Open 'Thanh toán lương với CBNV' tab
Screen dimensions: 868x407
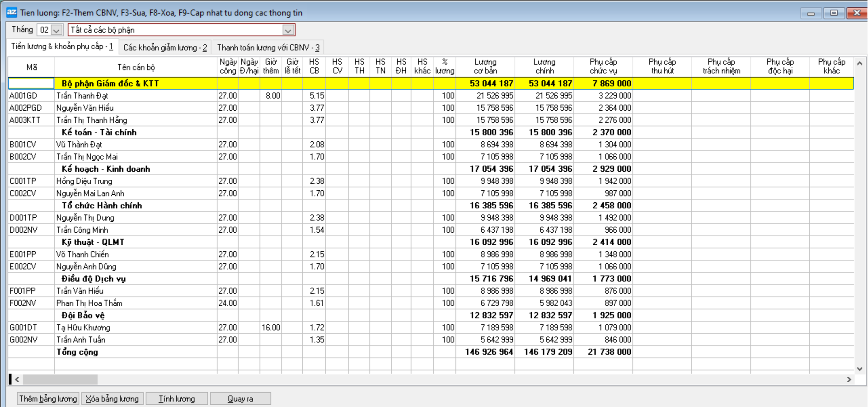coord(268,47)
